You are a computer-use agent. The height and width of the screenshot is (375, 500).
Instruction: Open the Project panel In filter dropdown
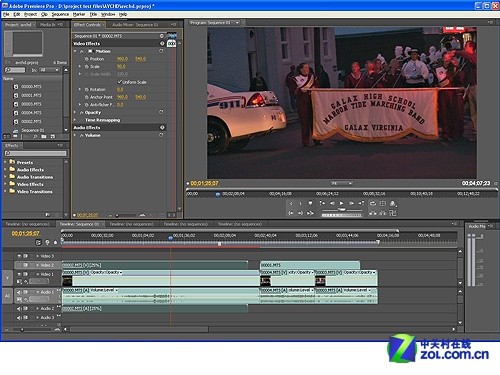pyautogui.click(x=49, y=70)
